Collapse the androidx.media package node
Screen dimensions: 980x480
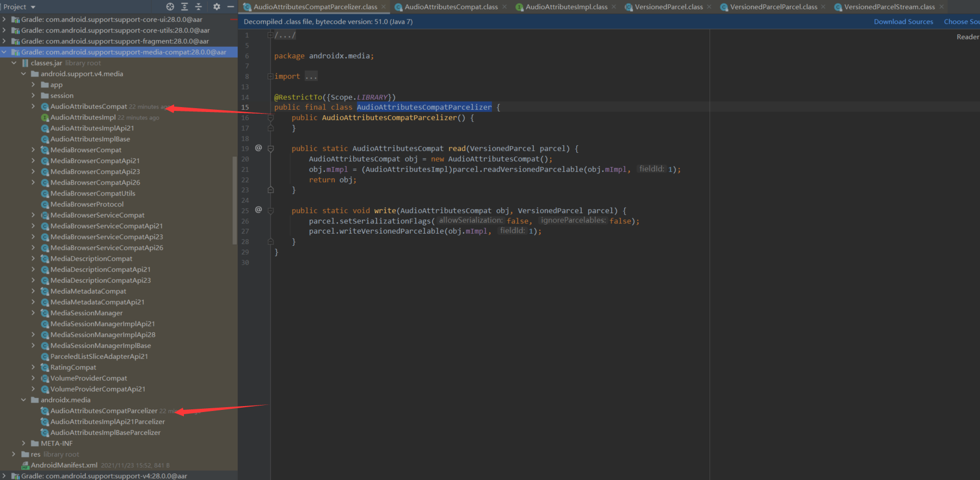pos(23,400)
